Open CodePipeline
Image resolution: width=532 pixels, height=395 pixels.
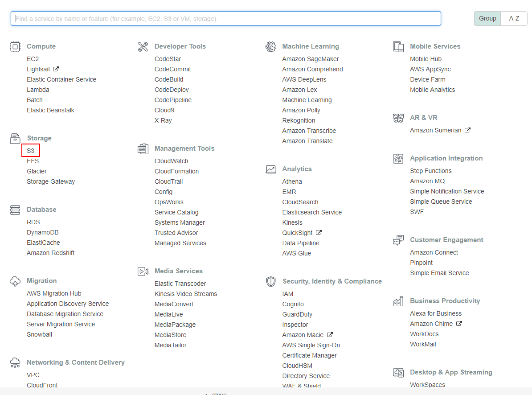(x=173, y=100)
